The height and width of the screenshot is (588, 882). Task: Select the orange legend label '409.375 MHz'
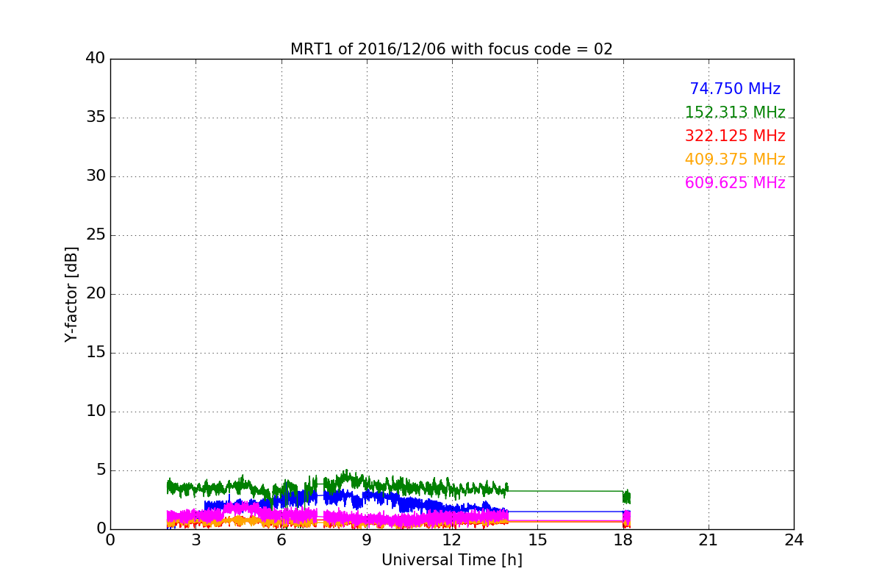tap(735, 159)
